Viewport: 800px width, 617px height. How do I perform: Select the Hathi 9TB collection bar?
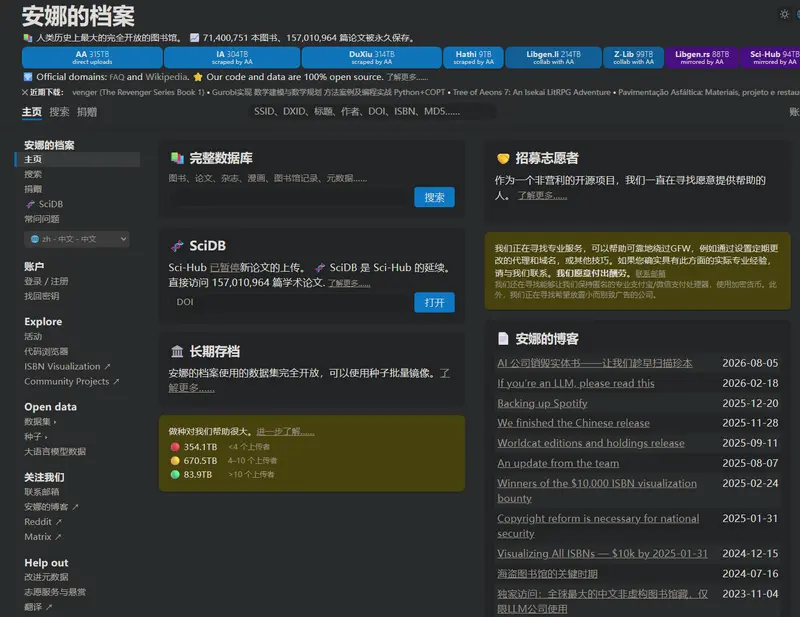tap(473, 57)
